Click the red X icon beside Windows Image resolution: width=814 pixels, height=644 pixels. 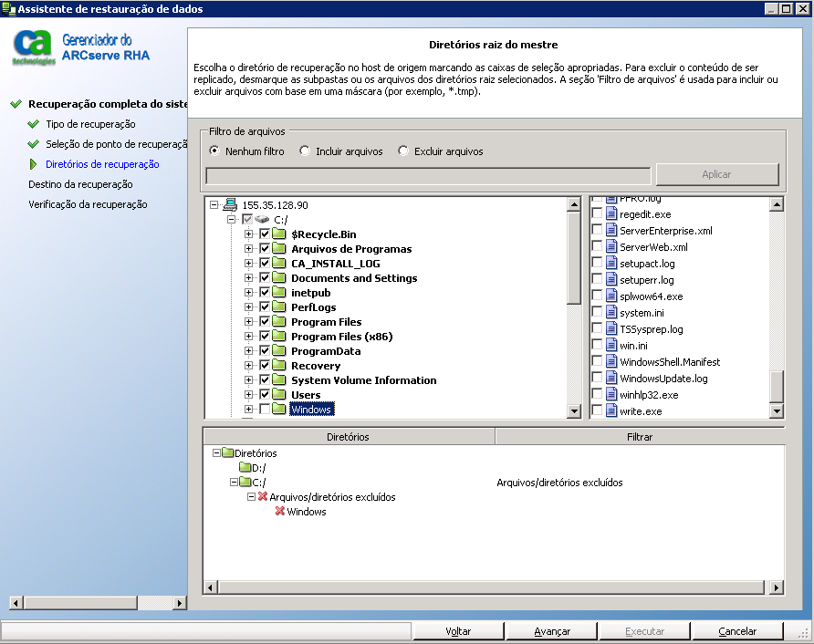(x=280, y=512)
